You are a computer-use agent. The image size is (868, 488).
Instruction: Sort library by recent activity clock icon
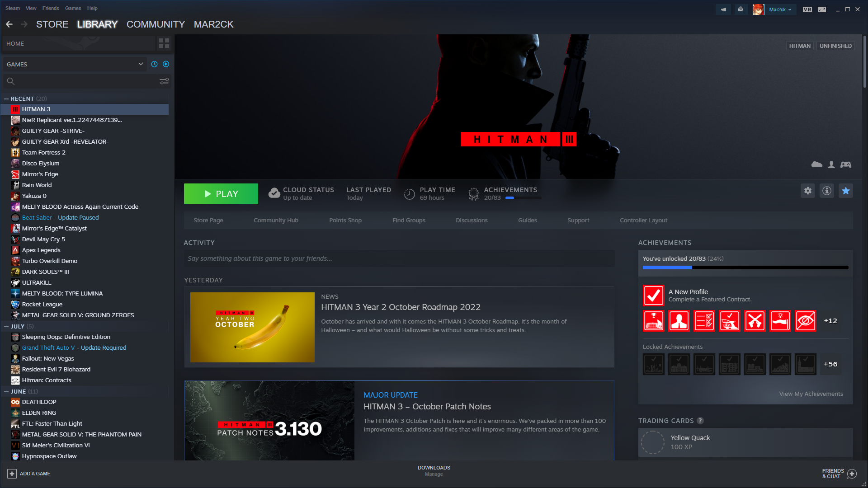click(154, 64)
